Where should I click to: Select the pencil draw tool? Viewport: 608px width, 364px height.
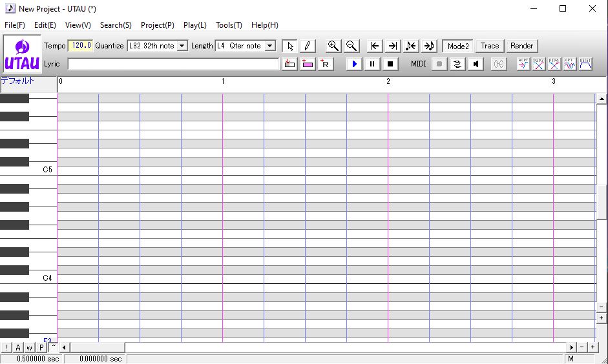[x=308, y=46]
